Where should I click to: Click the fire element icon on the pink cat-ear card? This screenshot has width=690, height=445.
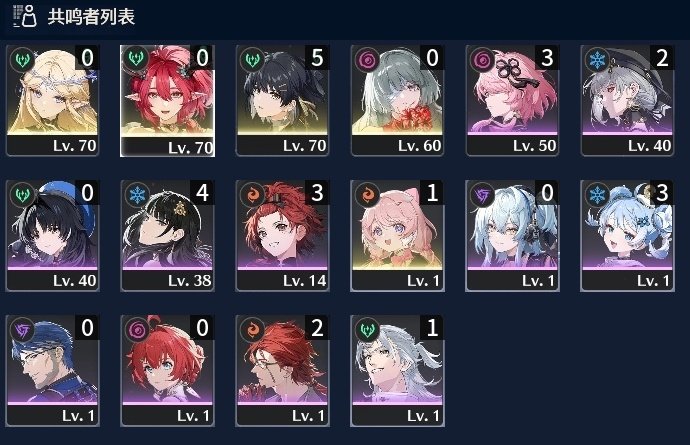(x=367, y=194)
